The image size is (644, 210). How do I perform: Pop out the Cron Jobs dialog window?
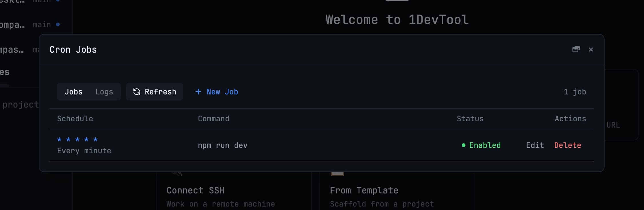(x=576, y=49)
